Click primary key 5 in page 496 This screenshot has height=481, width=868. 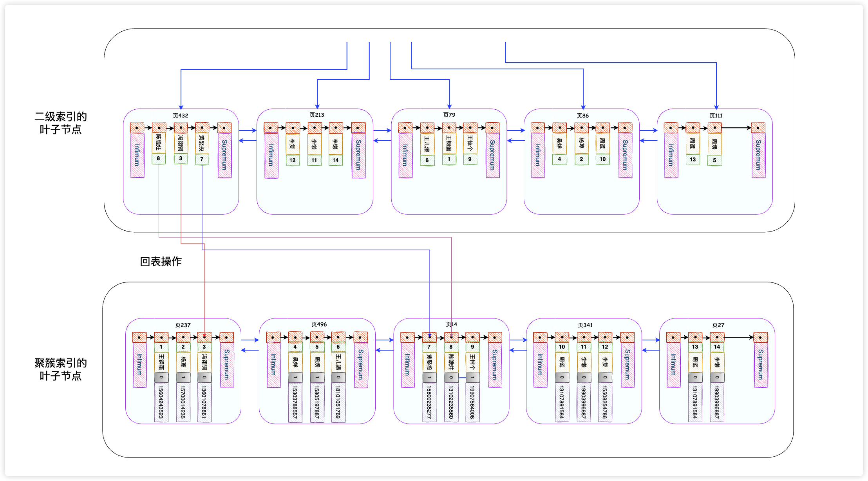tap(317, 347)
